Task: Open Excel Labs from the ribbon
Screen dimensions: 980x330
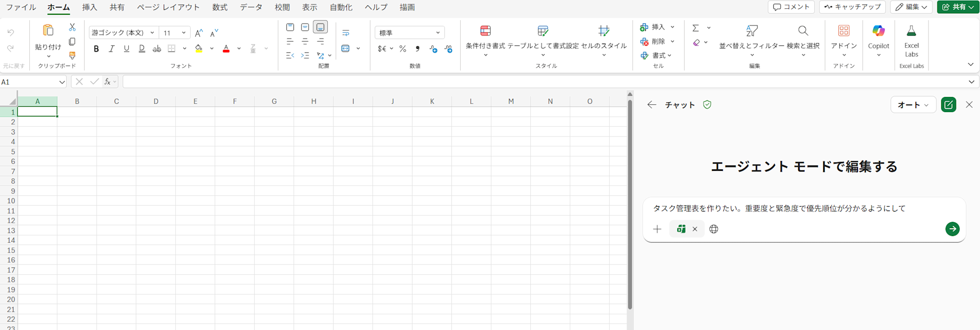Action: coord(911,40)
